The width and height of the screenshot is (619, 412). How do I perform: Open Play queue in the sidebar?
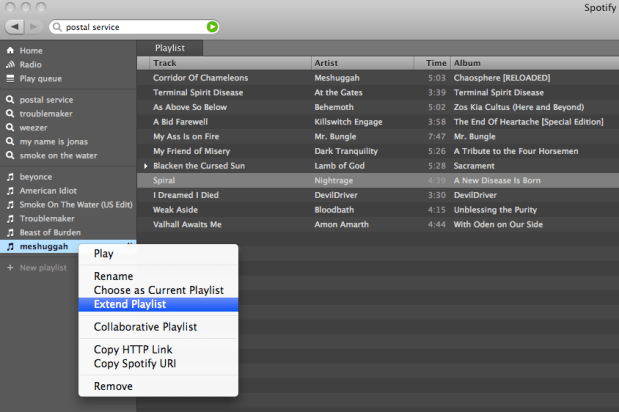point(41,79)
